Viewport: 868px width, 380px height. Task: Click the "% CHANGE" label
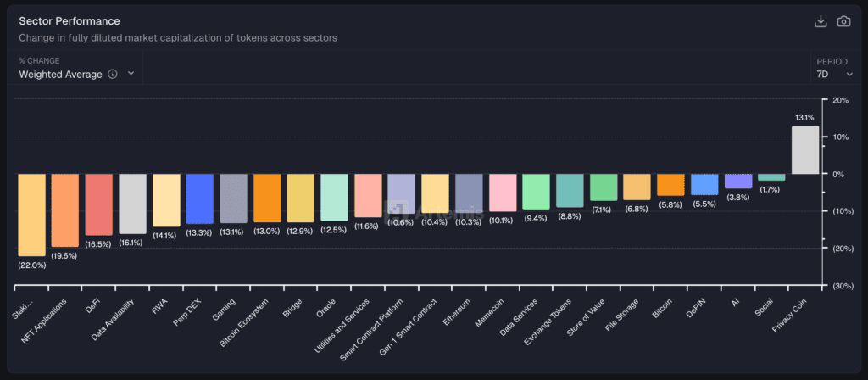coord(39,60)
